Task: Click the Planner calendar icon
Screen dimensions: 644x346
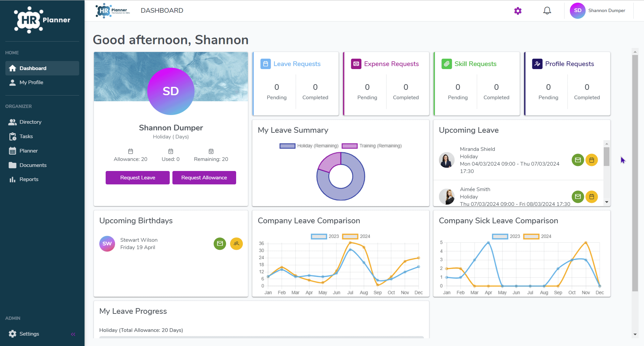Action: coord(12,151)
